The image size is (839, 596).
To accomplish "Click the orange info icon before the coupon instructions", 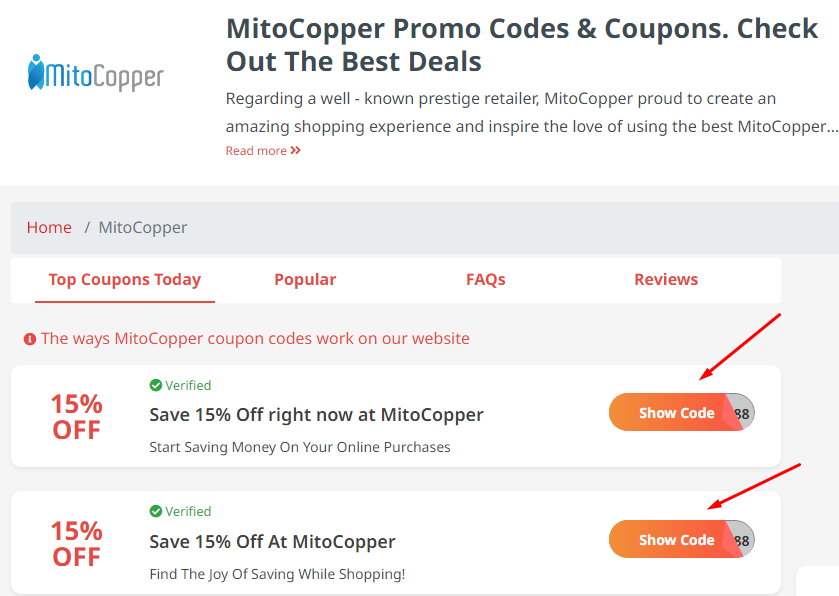I will (x=29, y=338).
